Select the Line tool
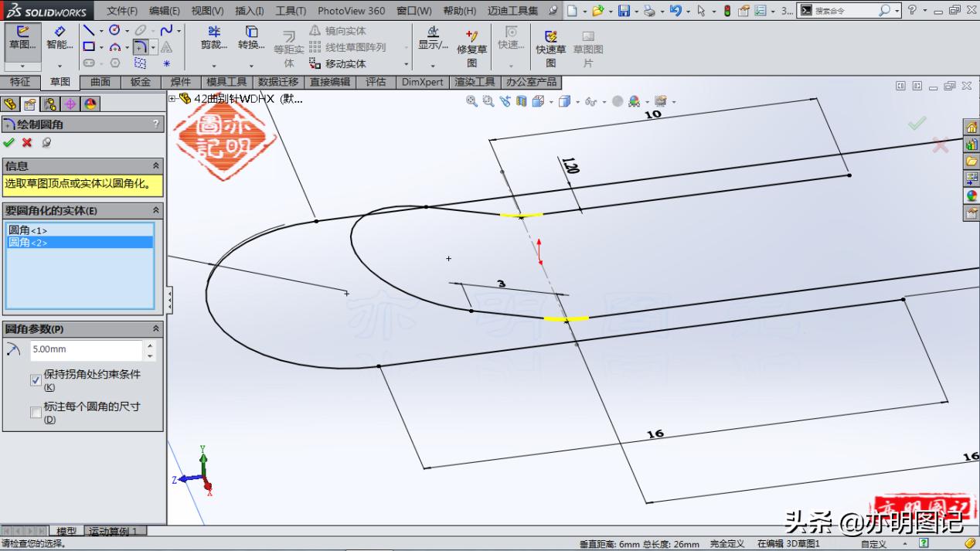The width and height of the screenshot is (980, 551). pyautogui.click(x=87, y=32)
